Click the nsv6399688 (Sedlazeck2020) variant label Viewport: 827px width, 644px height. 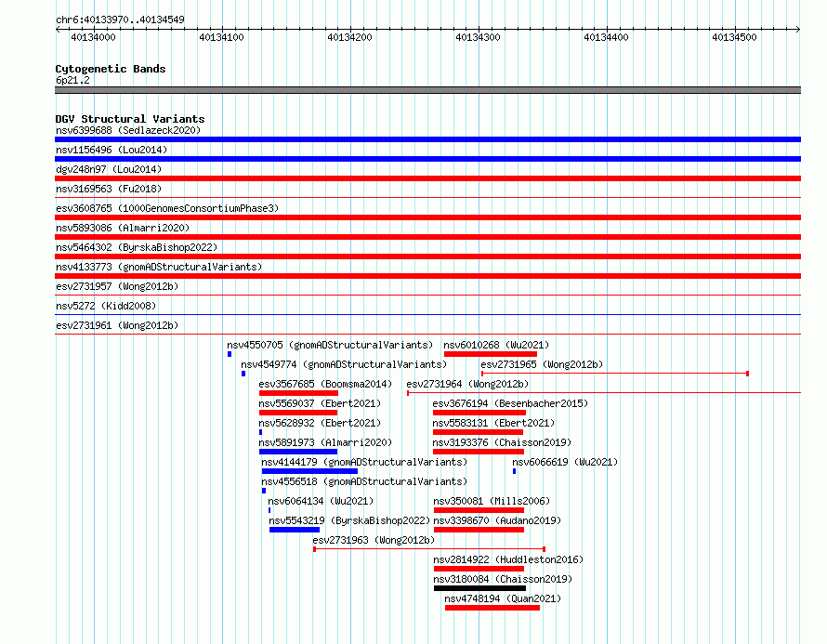coord(128,130)
